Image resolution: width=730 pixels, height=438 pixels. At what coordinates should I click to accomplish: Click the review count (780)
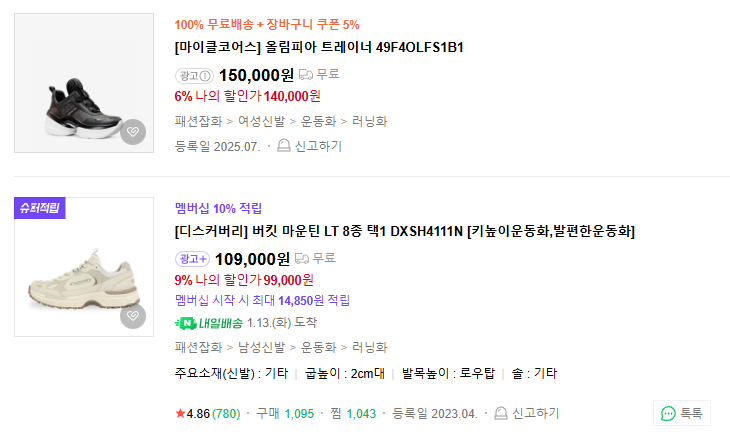[226, 413]
